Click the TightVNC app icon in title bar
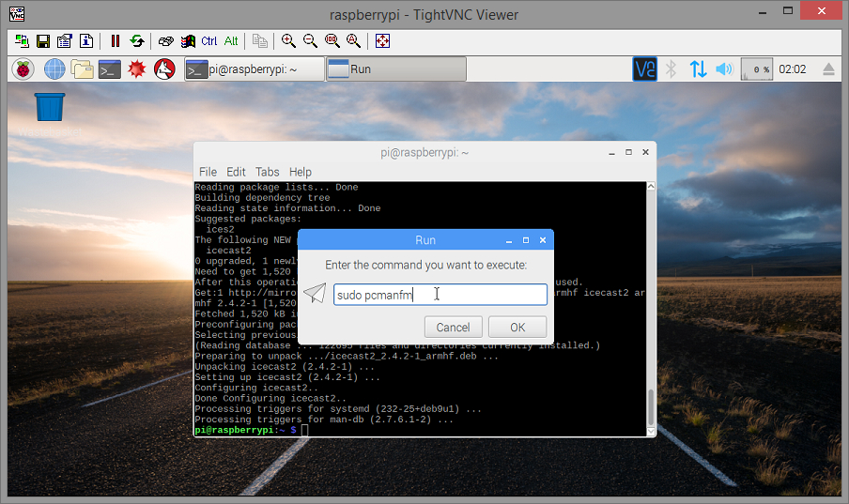 tap(17, 14)
